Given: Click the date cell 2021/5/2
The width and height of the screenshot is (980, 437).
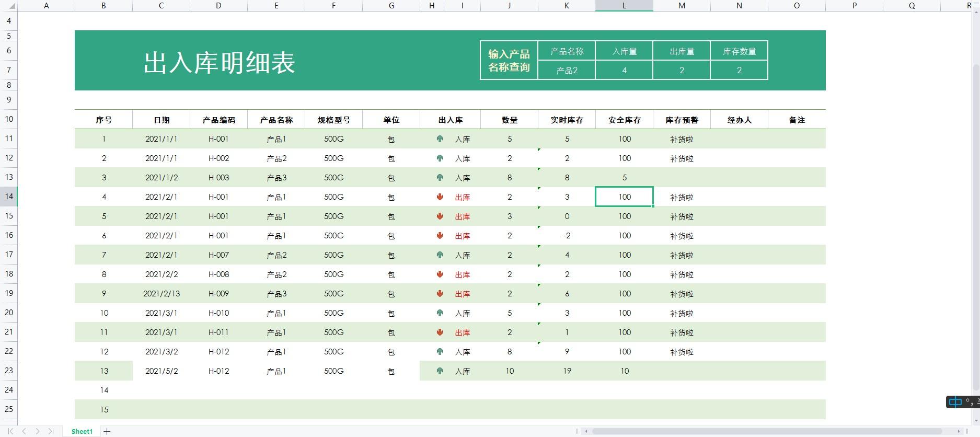Looking at the screenshot, I should [161, 371].
